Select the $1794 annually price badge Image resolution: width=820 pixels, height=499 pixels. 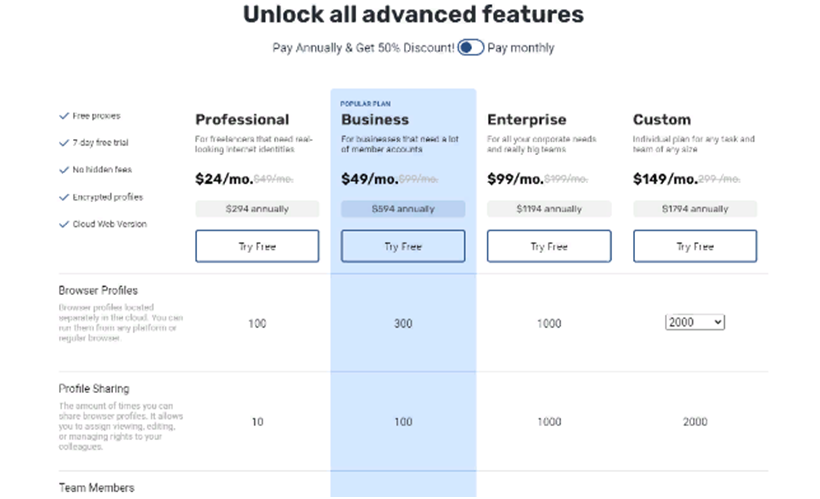pos(695,209)
